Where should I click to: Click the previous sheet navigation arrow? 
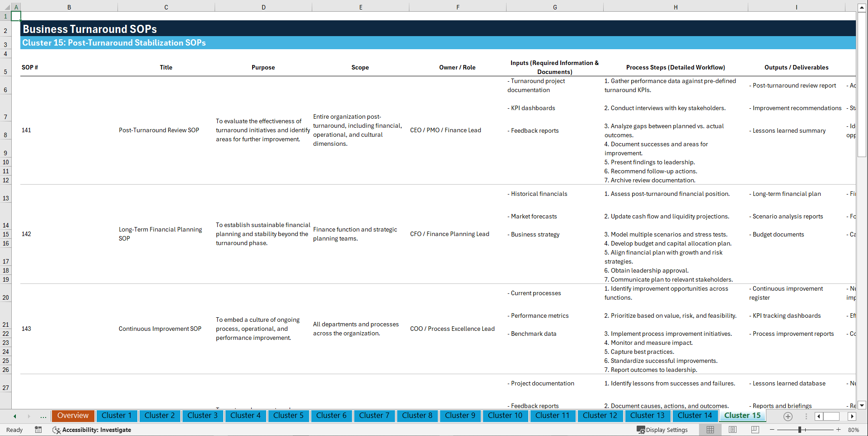[14, 416]
